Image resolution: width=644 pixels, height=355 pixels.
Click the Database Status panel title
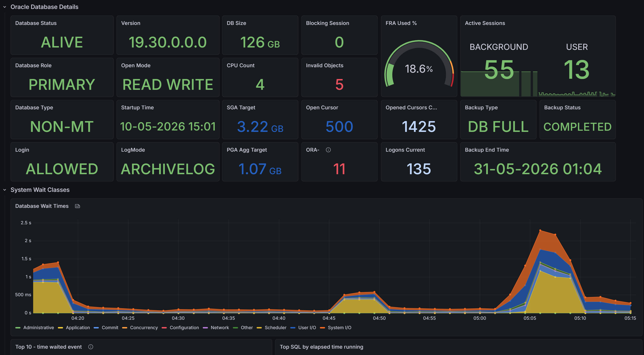pos(36,23)
